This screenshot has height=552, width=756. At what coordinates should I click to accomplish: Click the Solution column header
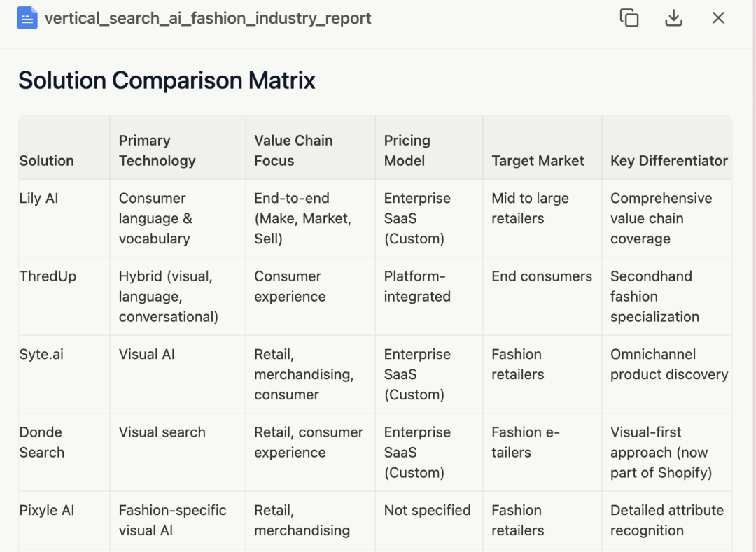point(47,160)
